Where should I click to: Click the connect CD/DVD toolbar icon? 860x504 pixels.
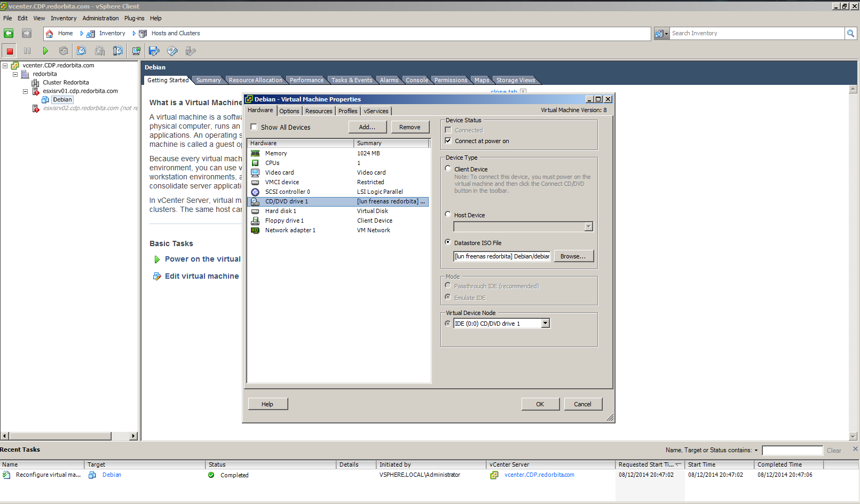[172, 51]
